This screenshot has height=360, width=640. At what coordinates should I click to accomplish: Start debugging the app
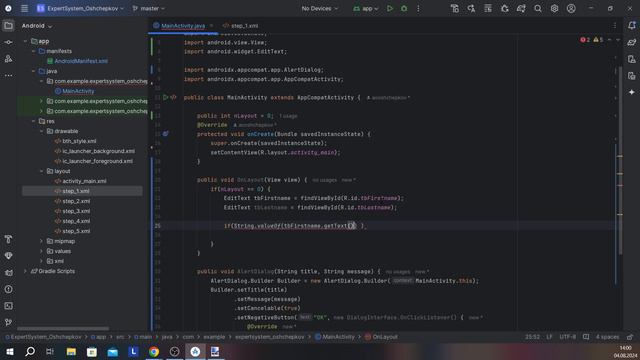(404, 8)
